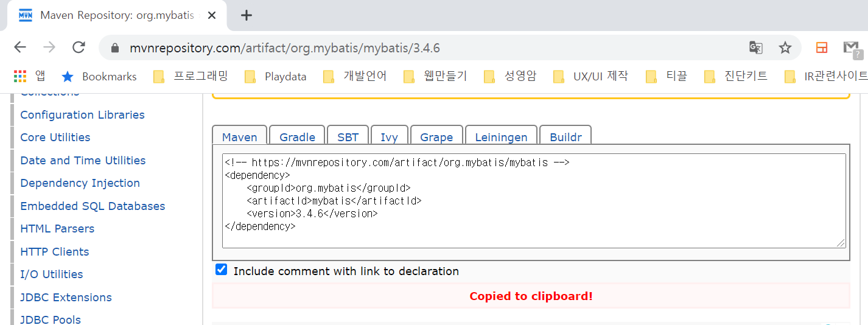
Task: Open the 진단키트 bookmark folder
Action: [x=735, y=76]
